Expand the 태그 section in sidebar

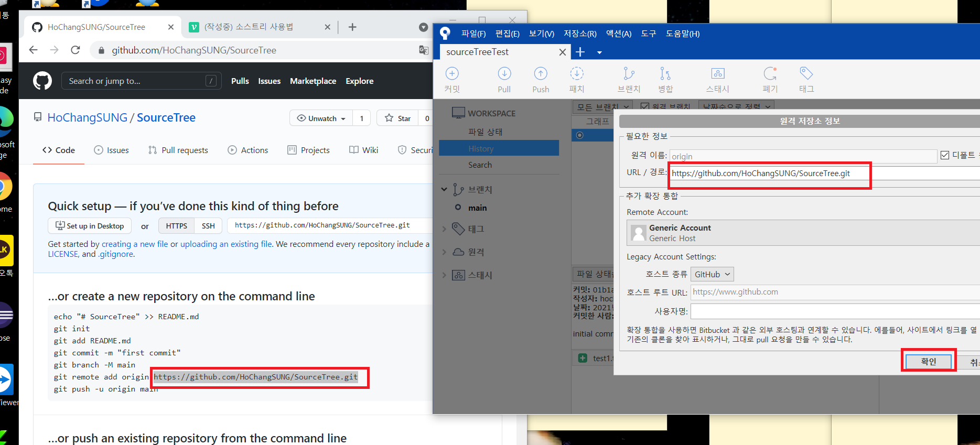[x=444, y=229]
